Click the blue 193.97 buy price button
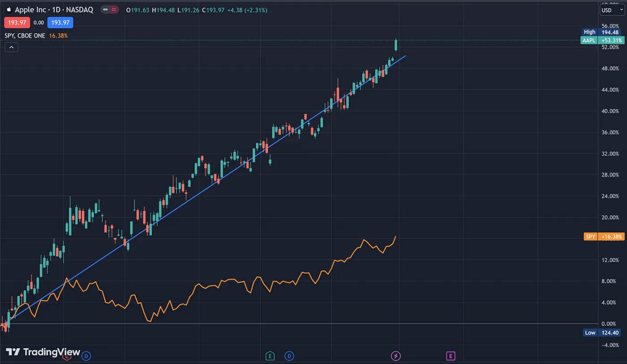627x364 pixels. point(60,22)
